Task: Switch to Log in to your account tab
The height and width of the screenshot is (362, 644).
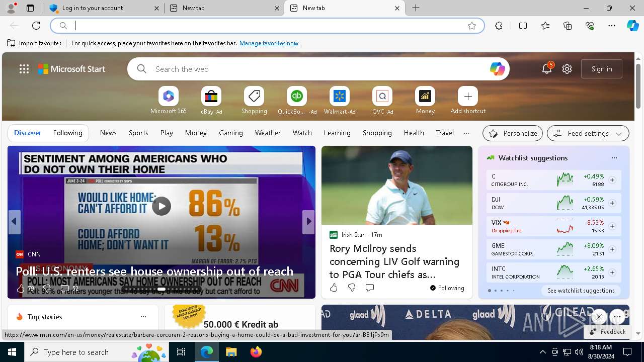Action: (104, 8)
